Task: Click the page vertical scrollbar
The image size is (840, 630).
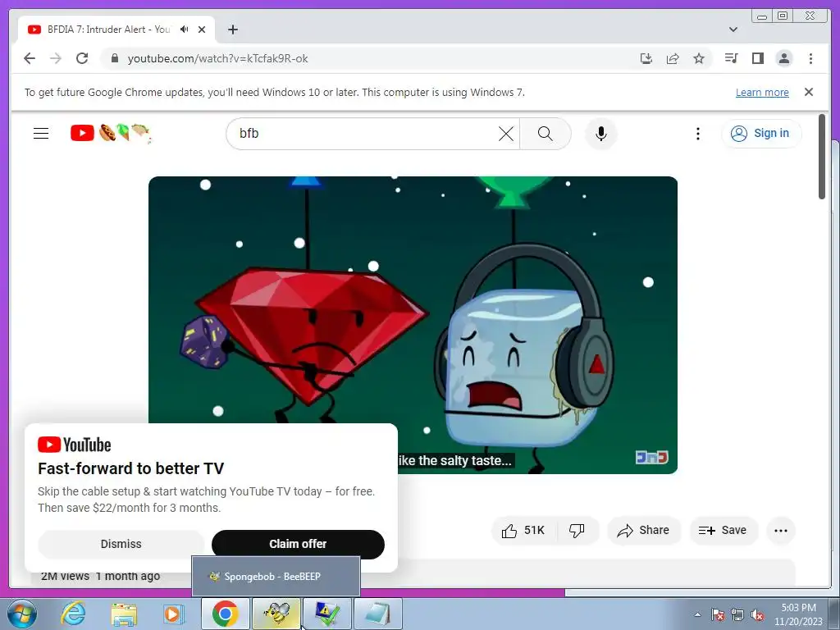Action: (x=822, y=157)
